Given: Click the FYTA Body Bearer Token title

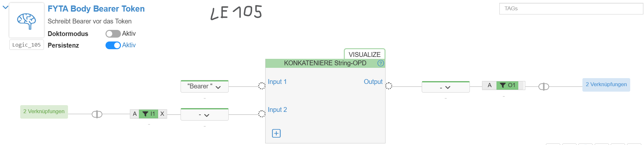Looking at the screenshot, I should pos(96,9).
